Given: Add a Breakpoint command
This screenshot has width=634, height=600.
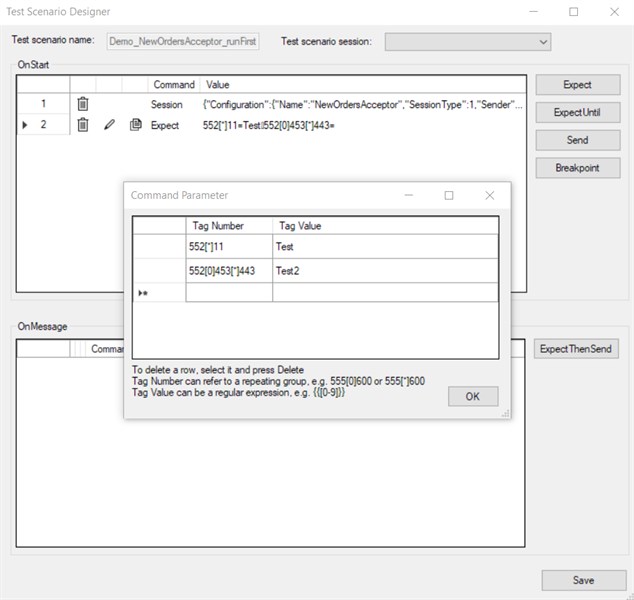Looking at the screenshot, I should [577, 168].
